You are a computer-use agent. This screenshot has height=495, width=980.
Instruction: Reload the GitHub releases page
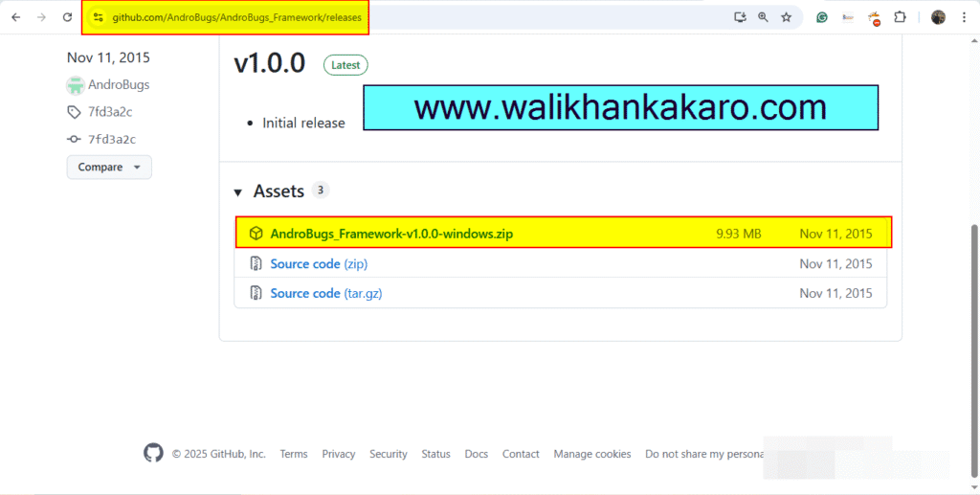(x=68, y=17)
